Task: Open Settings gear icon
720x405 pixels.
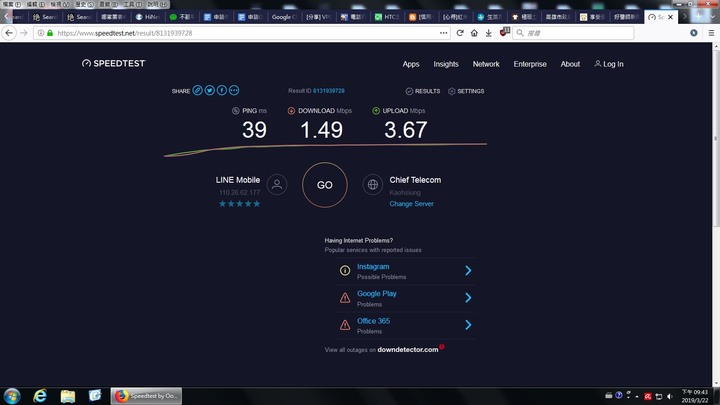Action: [x=451, y=91]
